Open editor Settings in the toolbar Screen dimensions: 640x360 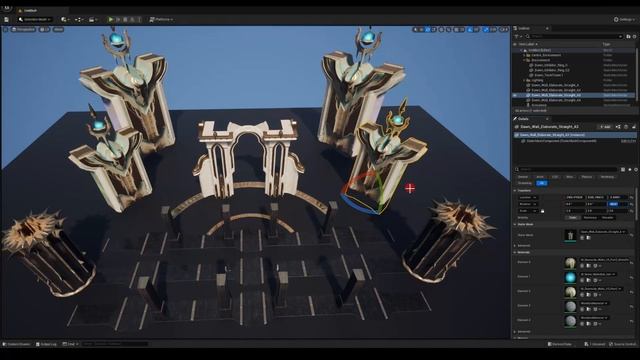pyautogui.click(x=624, y=19)
